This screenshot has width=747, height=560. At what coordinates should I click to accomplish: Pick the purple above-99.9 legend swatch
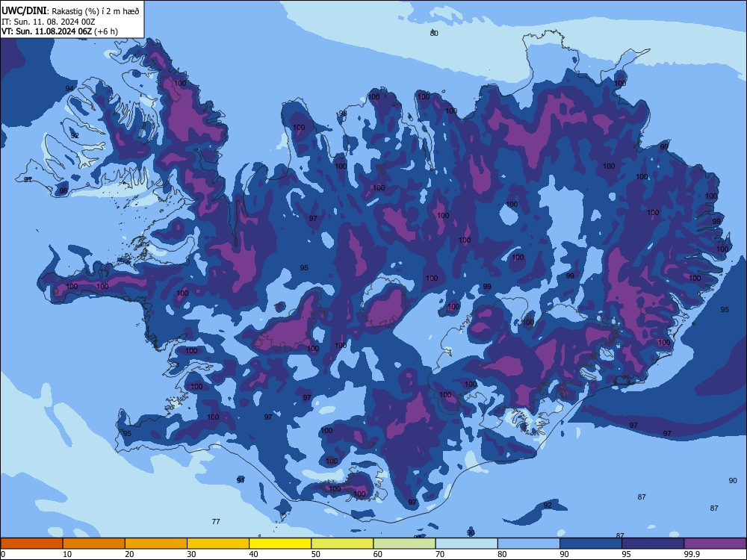click(x=715, y=544)
